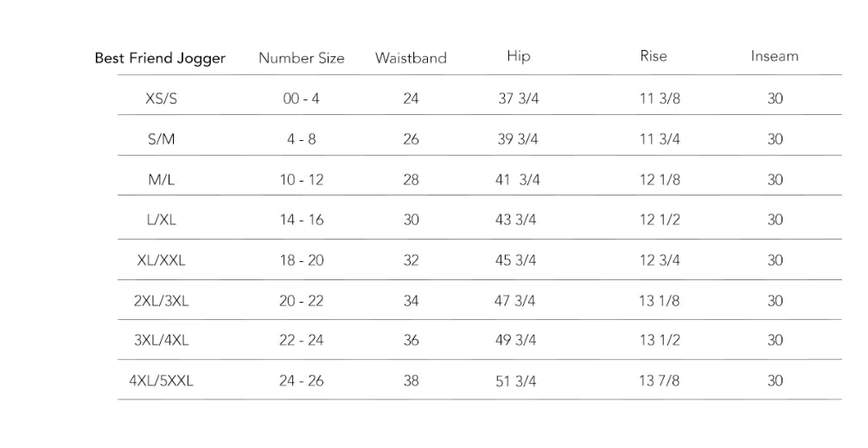
Task: Click the 00 - 4 number size cell
Action: [x=301, y=99]
